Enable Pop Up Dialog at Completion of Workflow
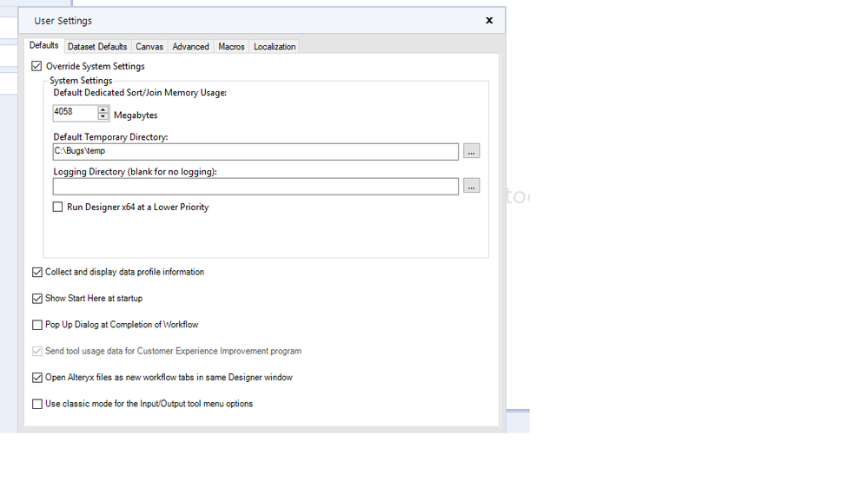 pos(37,325)
